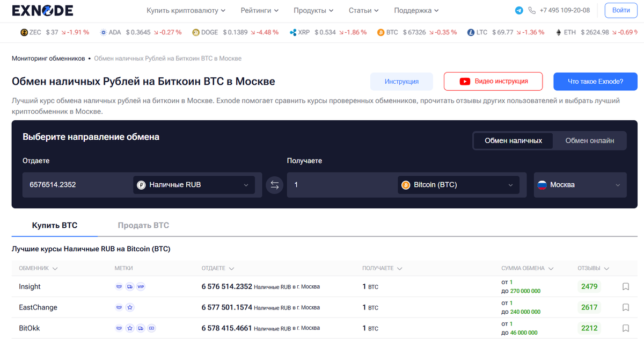Click the XRP coin icon in the ticker bar

[x=292, y=32]
